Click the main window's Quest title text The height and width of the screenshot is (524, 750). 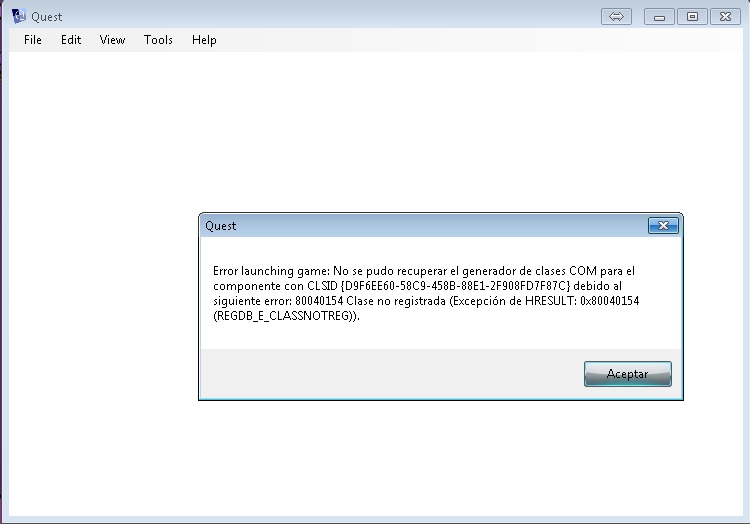pos(47,17)
